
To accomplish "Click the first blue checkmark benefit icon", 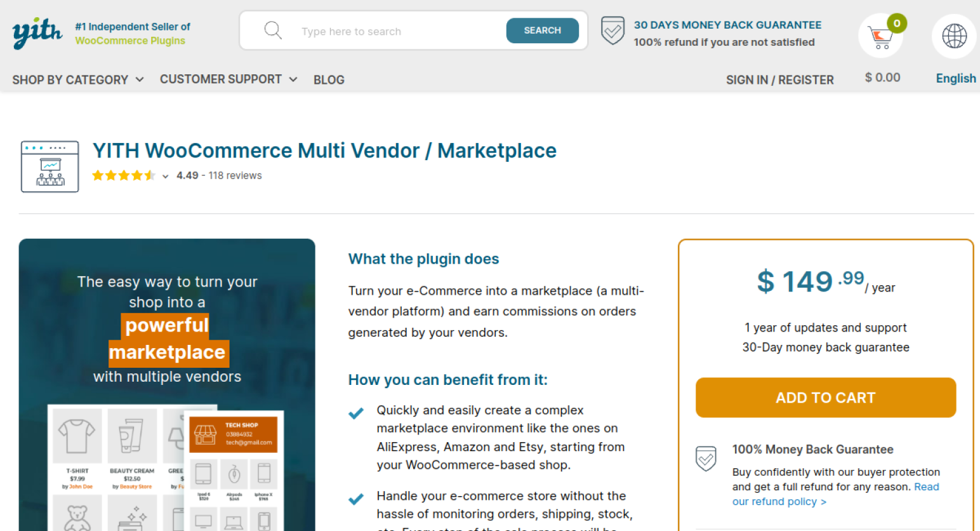I will pos(356,413).
